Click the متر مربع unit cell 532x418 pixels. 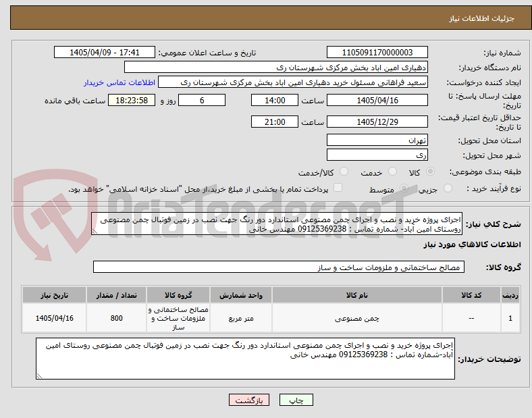tap(241, 318)
